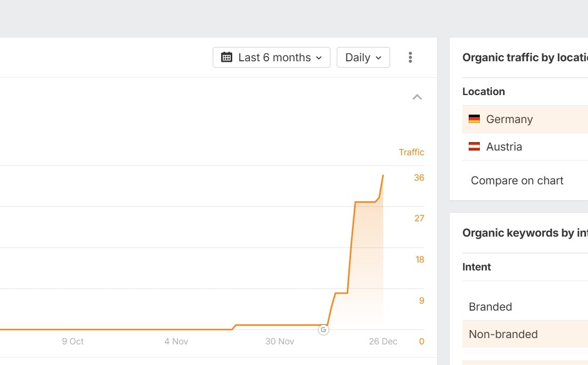
Task: Click the Germany flag icon
Action: [x=474, y=119]
